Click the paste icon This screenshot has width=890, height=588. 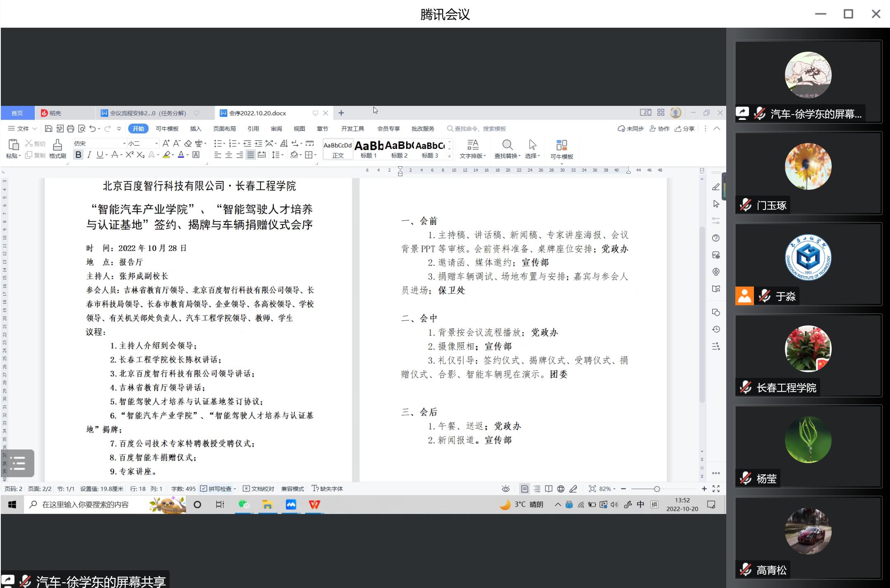(13, 145)
